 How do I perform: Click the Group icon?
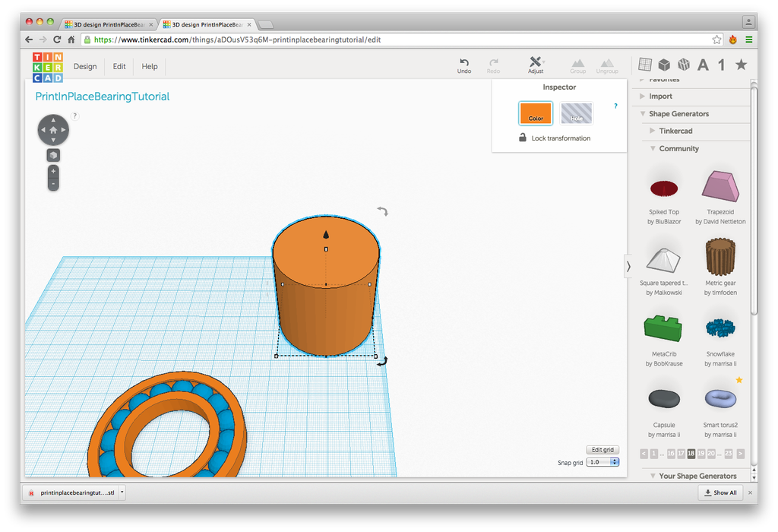click(577, 62)
